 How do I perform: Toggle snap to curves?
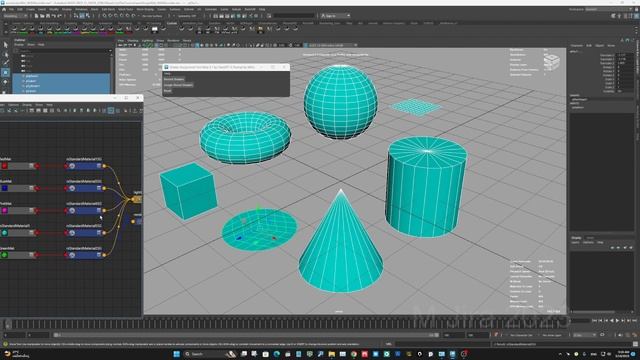(111, 16)
